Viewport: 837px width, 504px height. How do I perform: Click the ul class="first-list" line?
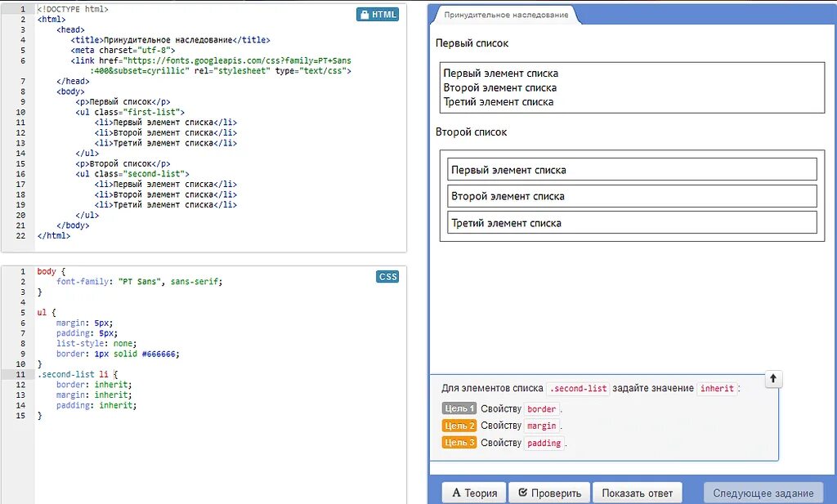[130, 112]
